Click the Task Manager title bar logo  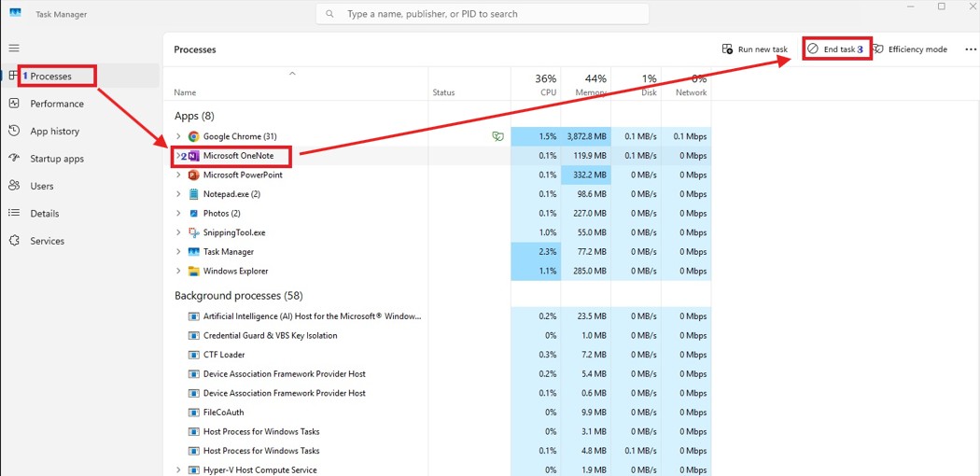[16, 14]
